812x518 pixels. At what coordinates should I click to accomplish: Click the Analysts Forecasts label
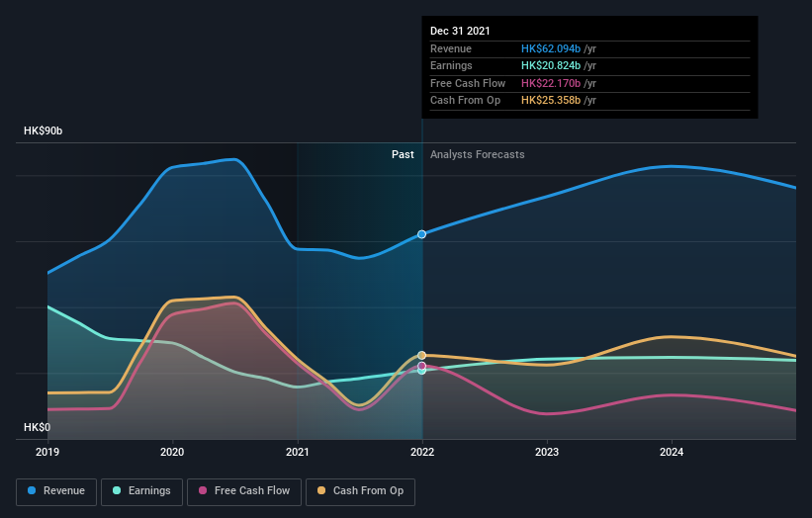477,155
